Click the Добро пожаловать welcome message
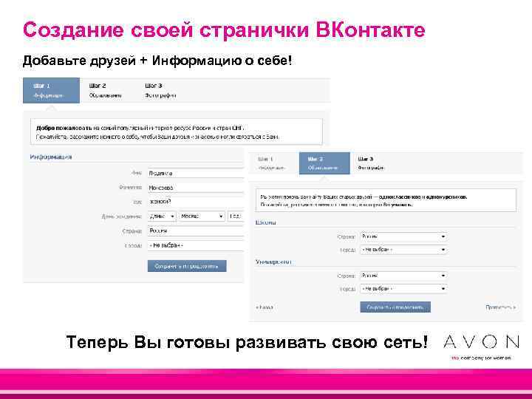This screenshot has height=399, width=532. coord(177,132)
